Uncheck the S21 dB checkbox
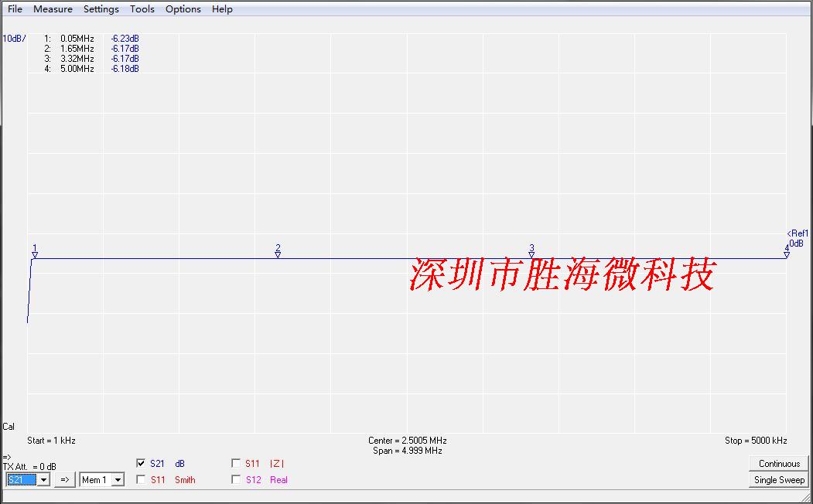This screenshot has width=813, height=504. pyautogui.click(x=141, y=463)
